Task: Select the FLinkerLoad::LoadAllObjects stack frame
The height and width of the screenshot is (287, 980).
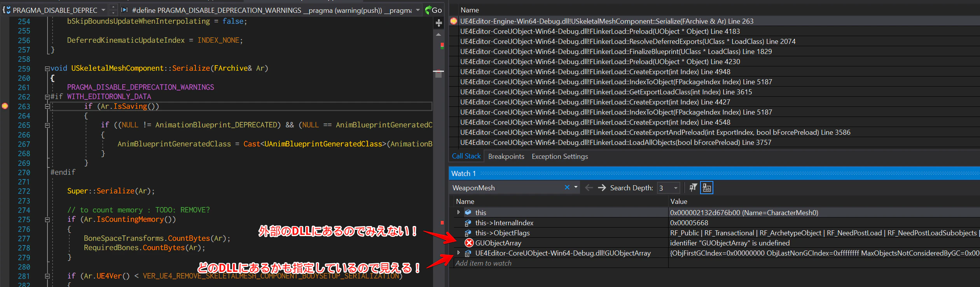Action: pos(714,143)
